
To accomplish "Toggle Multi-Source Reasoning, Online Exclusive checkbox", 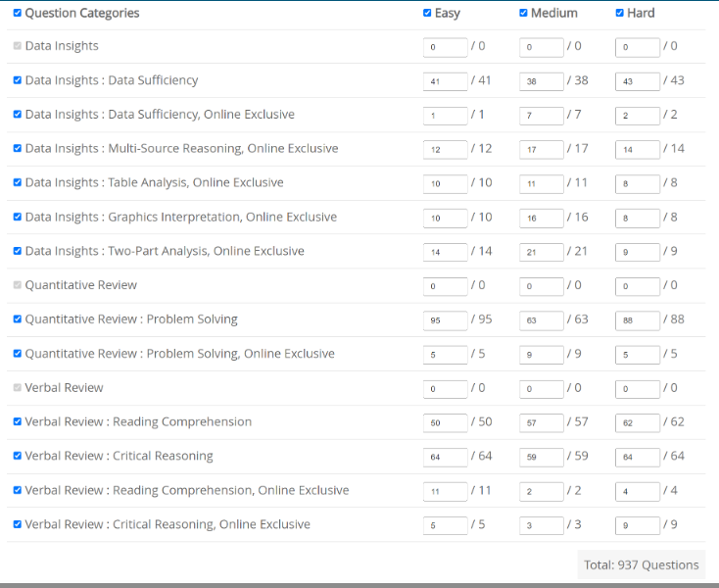I will [18, 149].
